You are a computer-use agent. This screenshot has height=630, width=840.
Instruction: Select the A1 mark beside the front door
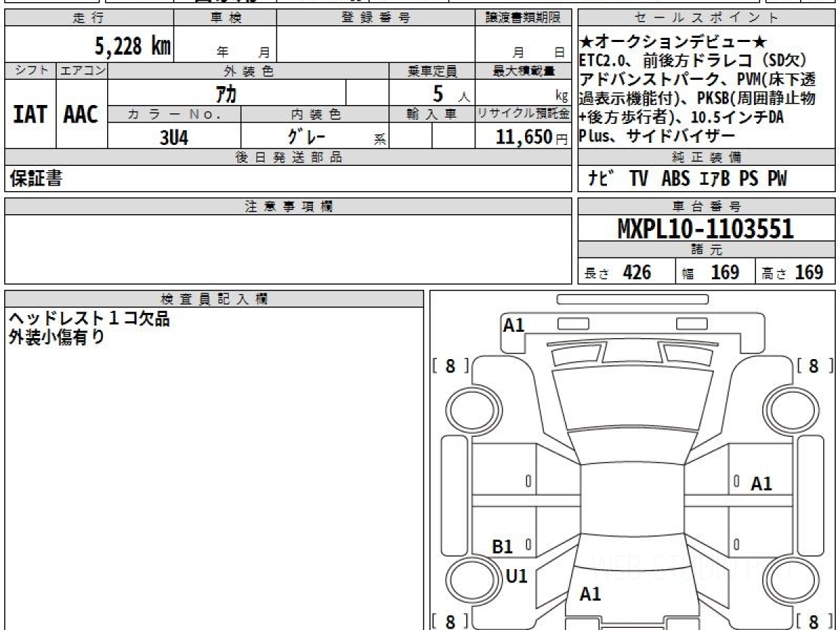click(761, 484)
